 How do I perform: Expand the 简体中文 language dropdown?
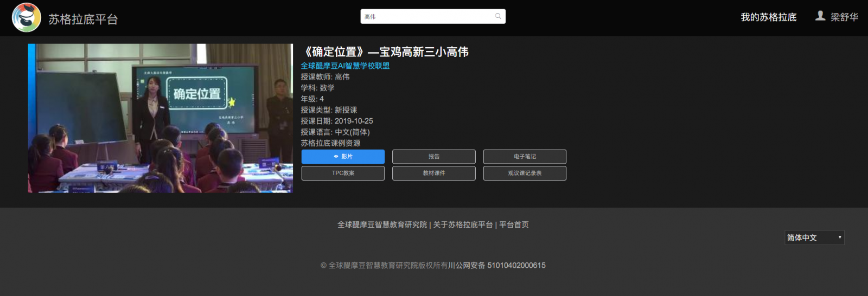pyautogui.click(x=814, y=237)
